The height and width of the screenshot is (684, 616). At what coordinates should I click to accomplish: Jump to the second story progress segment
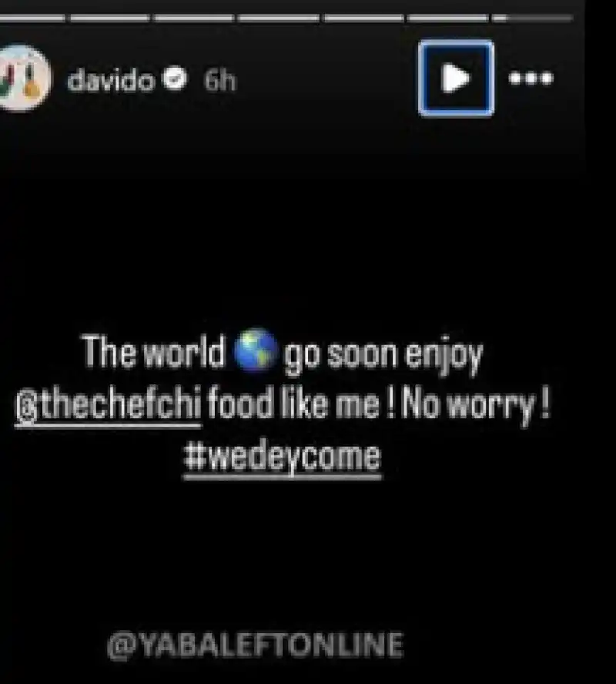tap(110, 18)
